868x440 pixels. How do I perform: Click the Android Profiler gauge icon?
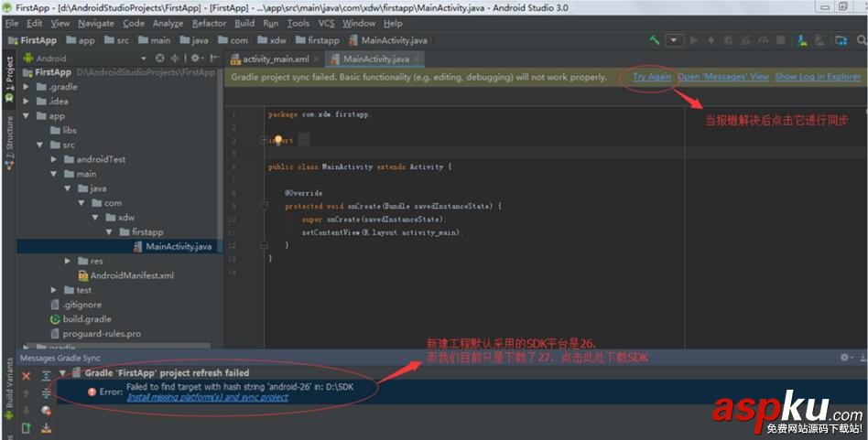tap(764, 40)
